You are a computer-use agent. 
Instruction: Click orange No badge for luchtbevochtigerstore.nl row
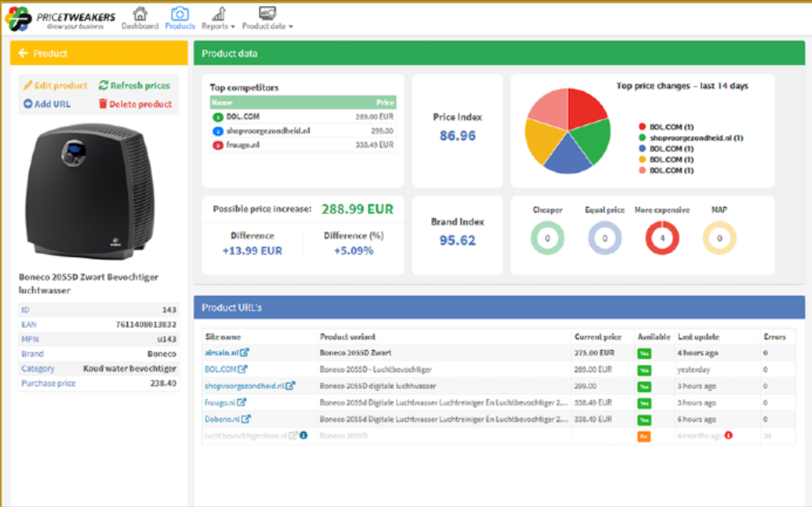coord(644,437)
